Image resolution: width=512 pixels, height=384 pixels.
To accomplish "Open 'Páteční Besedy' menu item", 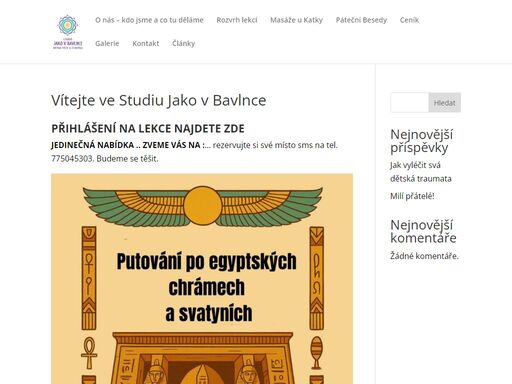I will pyautogui.click(x=361, y=20).
